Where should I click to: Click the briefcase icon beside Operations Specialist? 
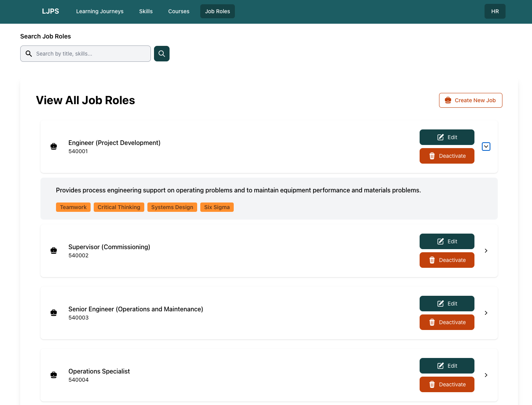coord(54,375)
